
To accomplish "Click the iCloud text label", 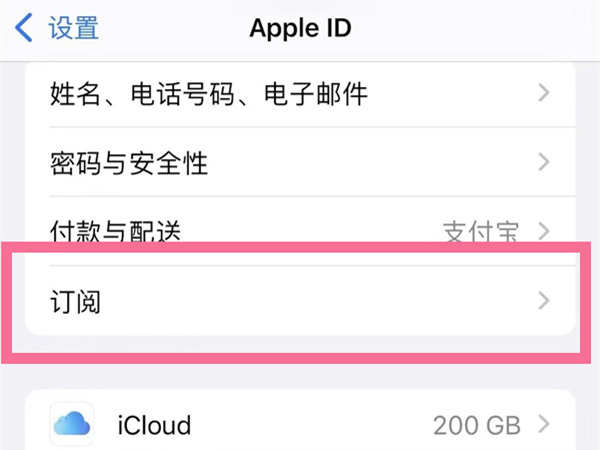I will (155, 424).
